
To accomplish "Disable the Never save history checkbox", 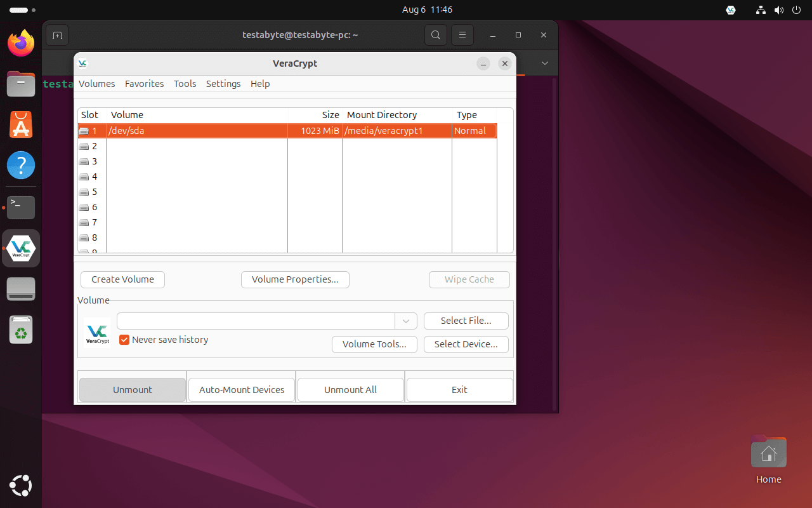I will (124, 340).
